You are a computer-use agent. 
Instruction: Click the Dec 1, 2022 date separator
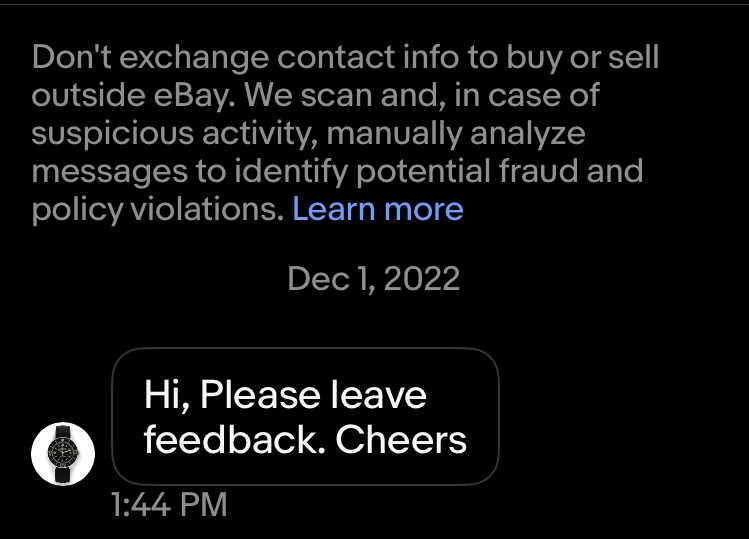[x=373, y=278]
